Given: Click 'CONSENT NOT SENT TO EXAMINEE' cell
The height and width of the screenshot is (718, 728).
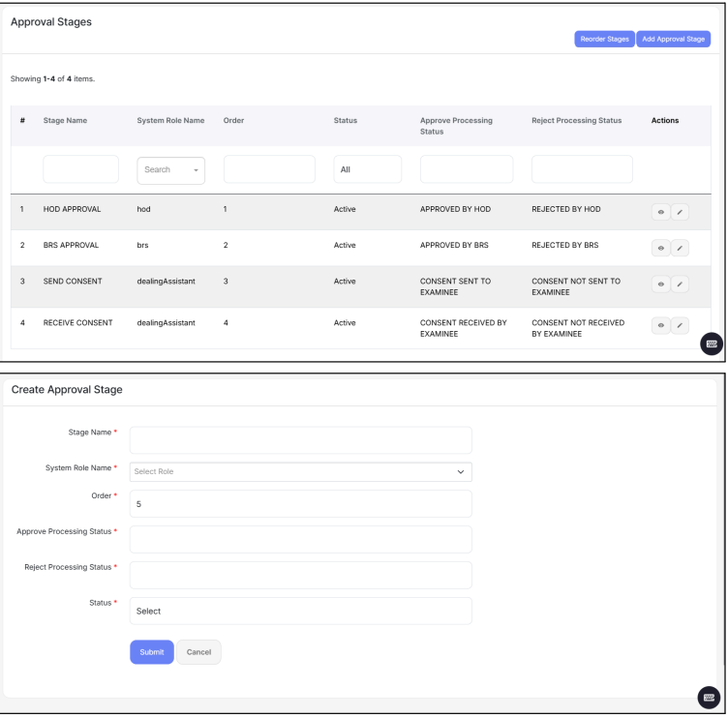Looking at the screenshot, I should tap(576, 286).
